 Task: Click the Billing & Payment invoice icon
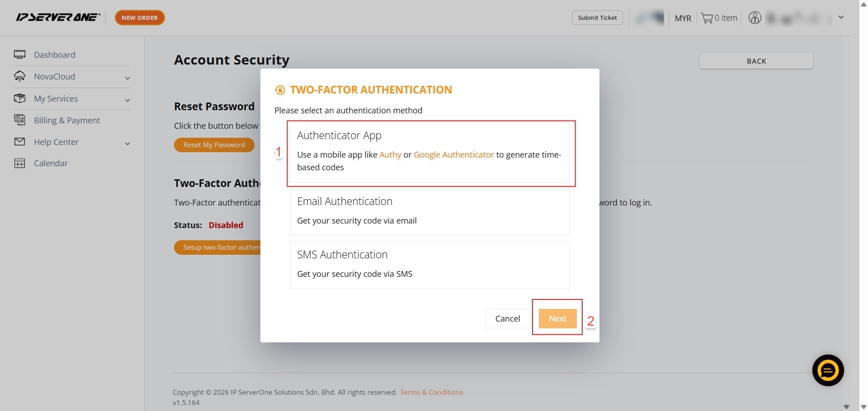click(19, 120)
